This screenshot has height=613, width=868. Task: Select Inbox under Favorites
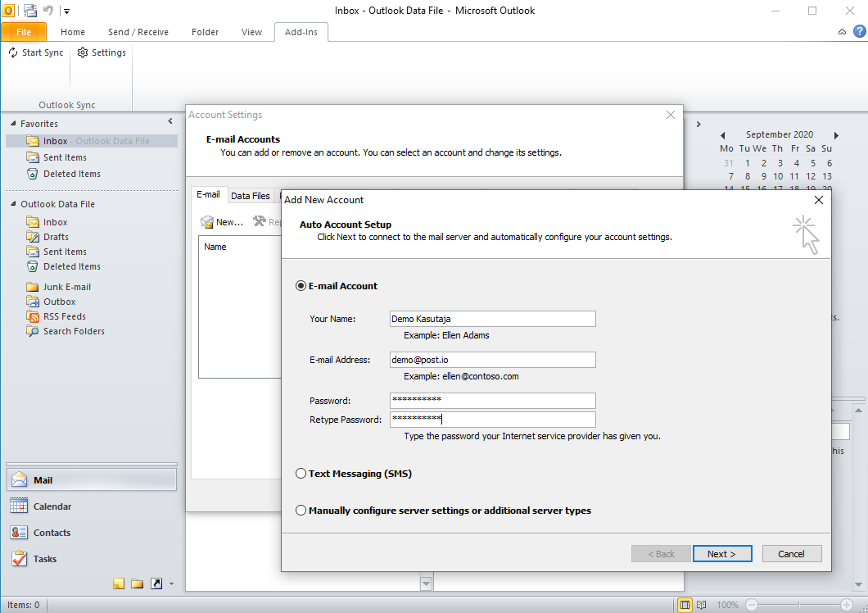[92, 141]
